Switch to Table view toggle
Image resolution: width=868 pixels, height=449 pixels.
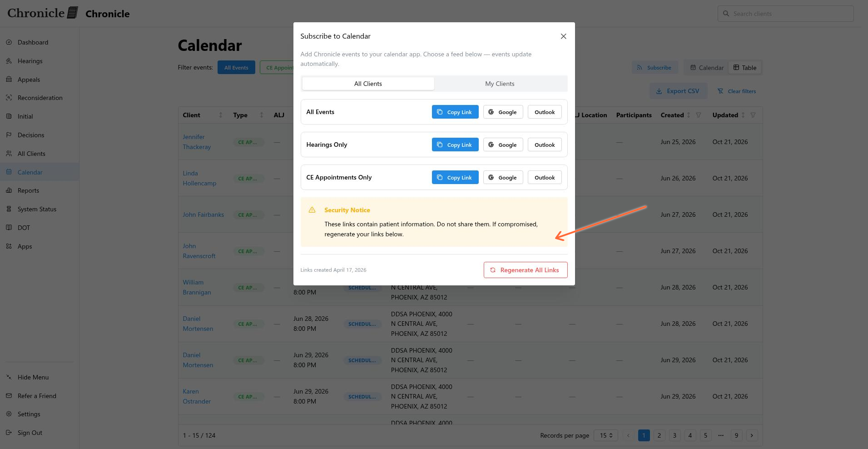[745, 68]
